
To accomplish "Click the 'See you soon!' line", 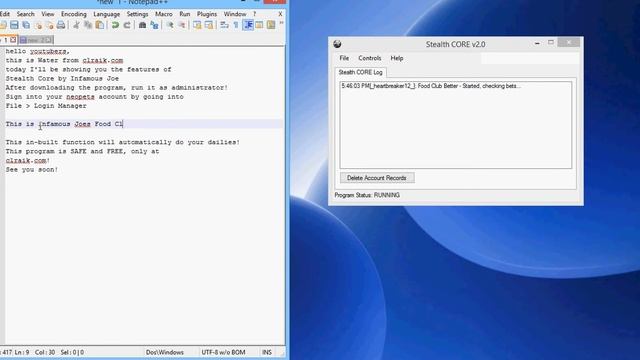I will point(31,169).
